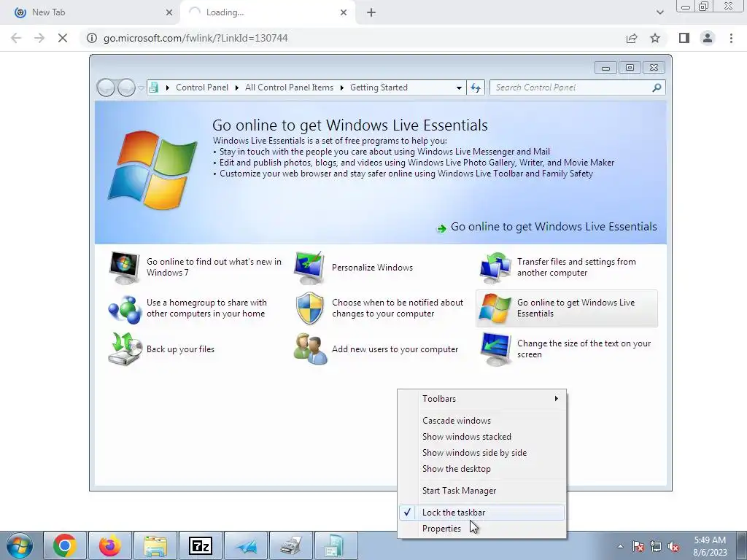
Task: Launch Firefox from the taskbar
Action: (110, 545)
